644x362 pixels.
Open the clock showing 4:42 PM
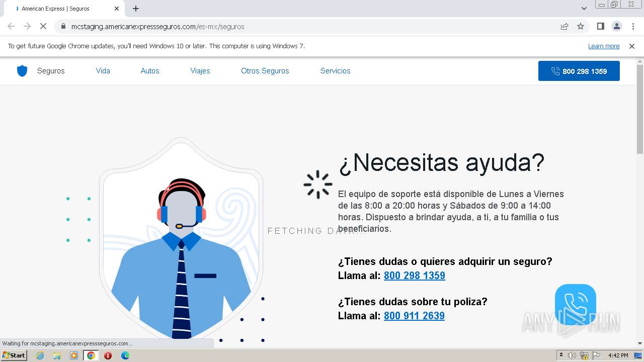click(618, 355)
